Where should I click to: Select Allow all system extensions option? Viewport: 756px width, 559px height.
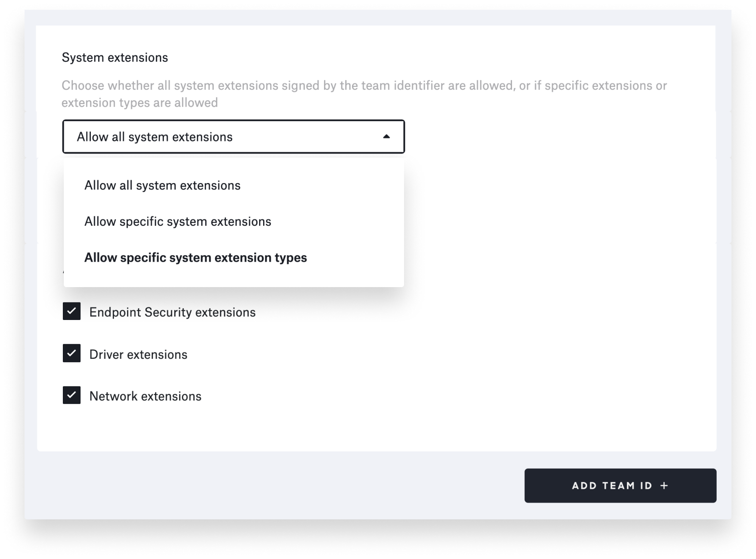tap(162, 185)
